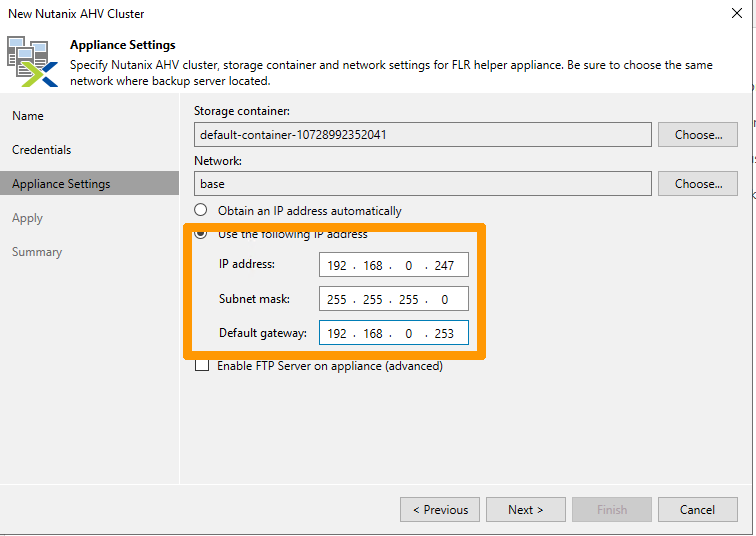Click last octet 253 of default gateway
Image resolution: width=756 pixels, height=536 pixels.
click(444, 334)
